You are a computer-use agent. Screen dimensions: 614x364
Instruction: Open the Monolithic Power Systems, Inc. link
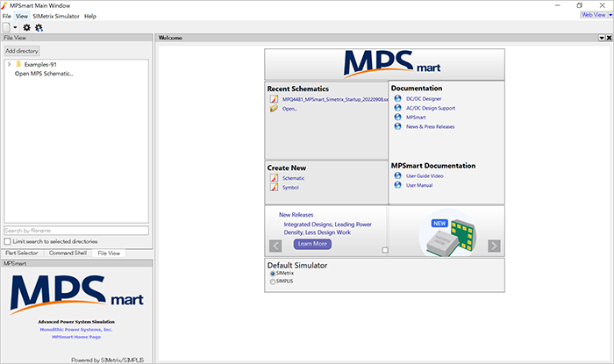pyautogui.click(x=76, y=330)
